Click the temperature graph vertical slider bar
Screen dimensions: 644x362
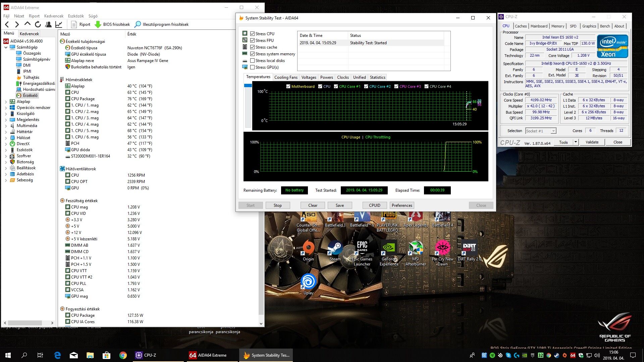(248, 106)
